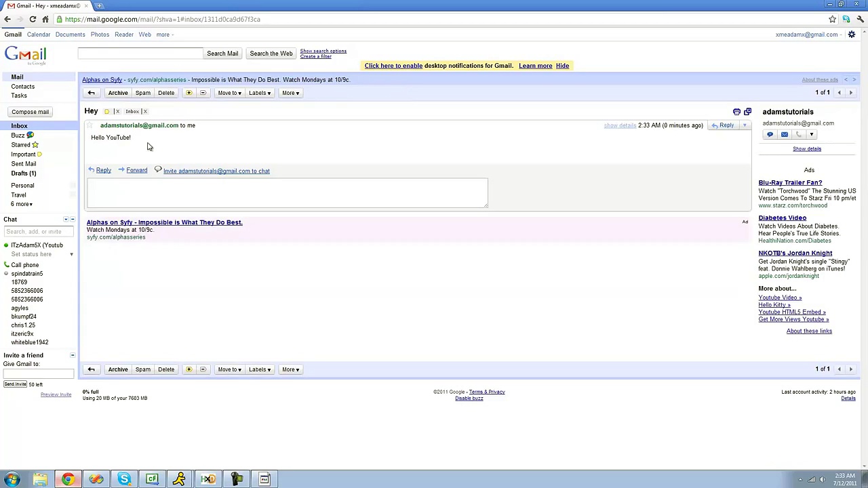Image resolution: width=868 pixels, height=488 pixels.
Task: Open more contact options dropdown arrow
Action: (x=811, y=135)
